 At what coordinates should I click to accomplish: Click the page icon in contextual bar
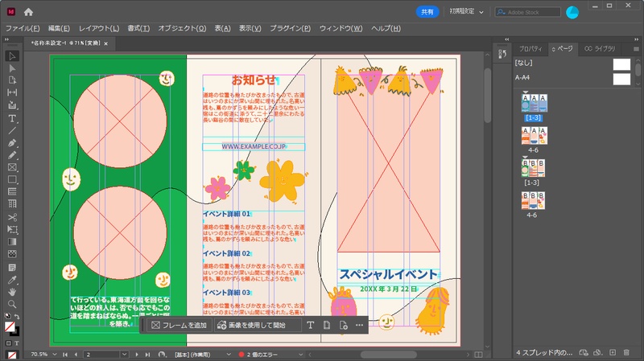click(x=327, y=326)
